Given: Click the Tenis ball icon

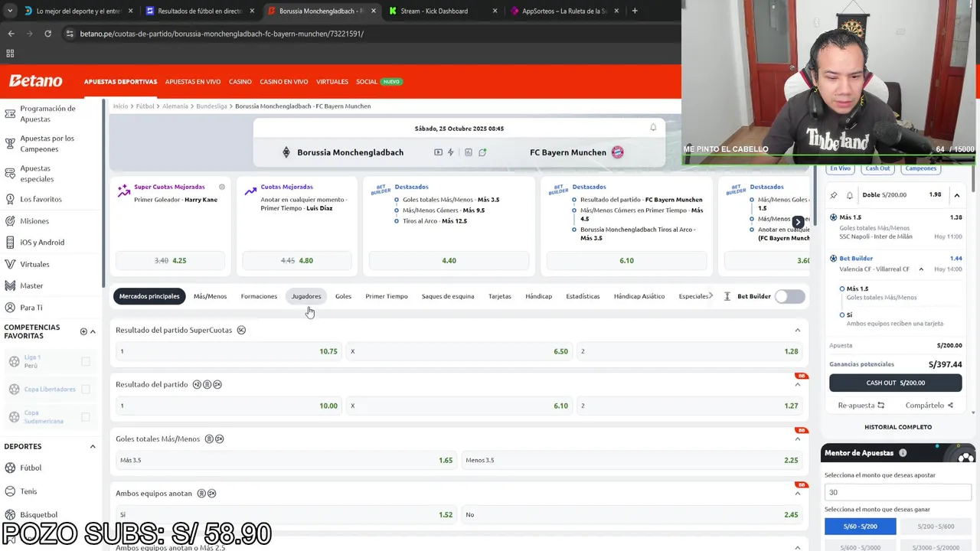Looking at the screenshot, I should point(10,491).
